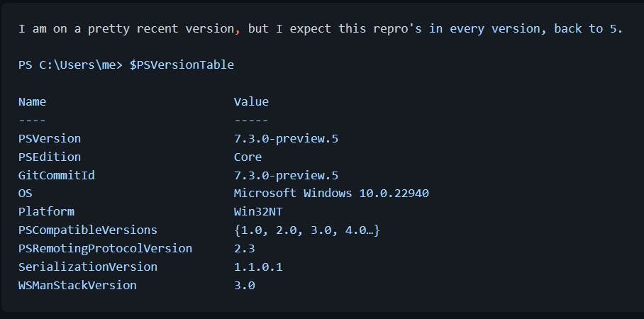The width and height of the screenshot is (644, 319).
Task: Click the PS C:\Users\me> prompt
Action: pyautogui.click(x=70, y=65)
